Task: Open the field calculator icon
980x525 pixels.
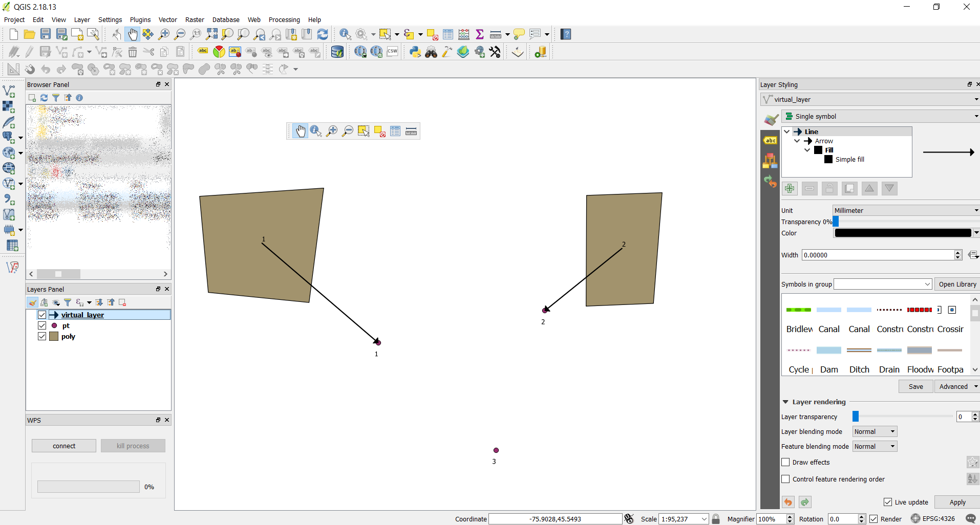Action: 464,34
